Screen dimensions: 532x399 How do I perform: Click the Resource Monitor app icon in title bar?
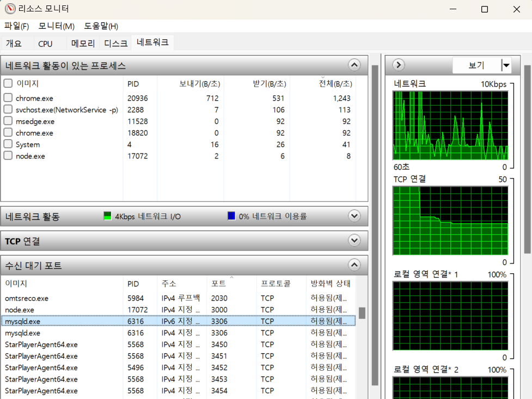(x=10, y=9)
